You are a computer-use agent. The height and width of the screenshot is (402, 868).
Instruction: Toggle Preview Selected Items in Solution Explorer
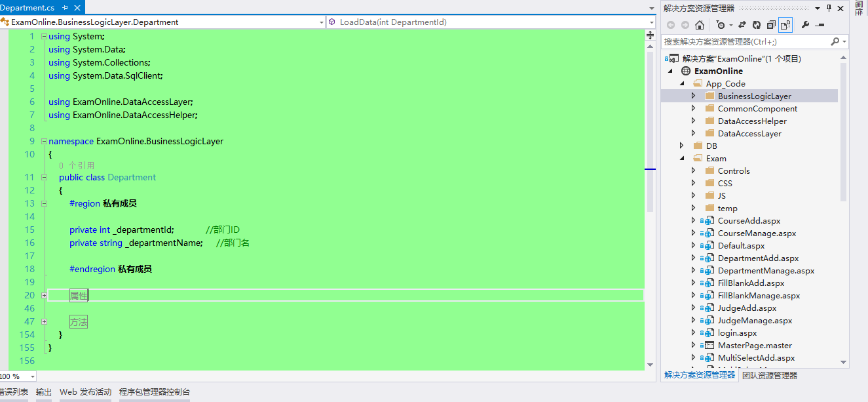[820, 25]
